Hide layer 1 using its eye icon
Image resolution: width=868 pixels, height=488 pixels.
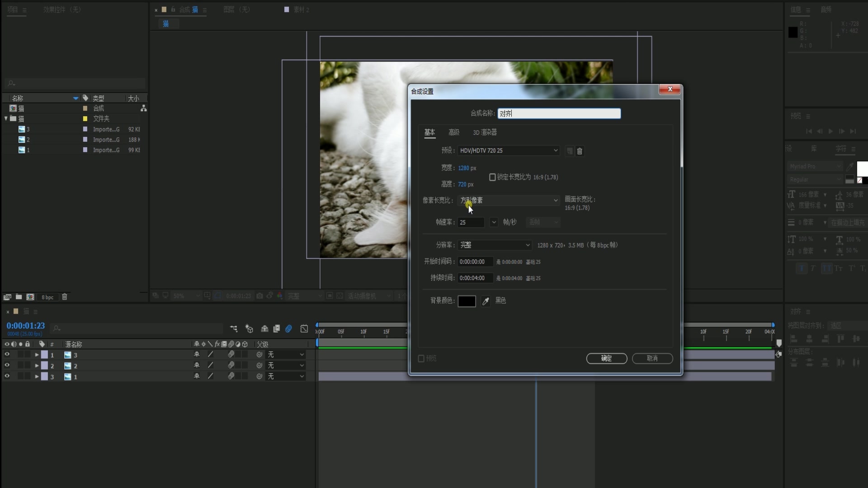(x=7, y=355)
